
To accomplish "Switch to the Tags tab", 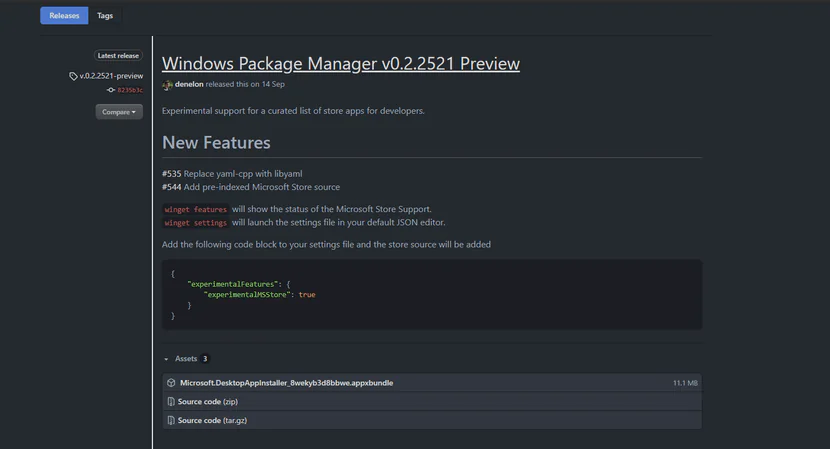I will [x=105, y=16].
